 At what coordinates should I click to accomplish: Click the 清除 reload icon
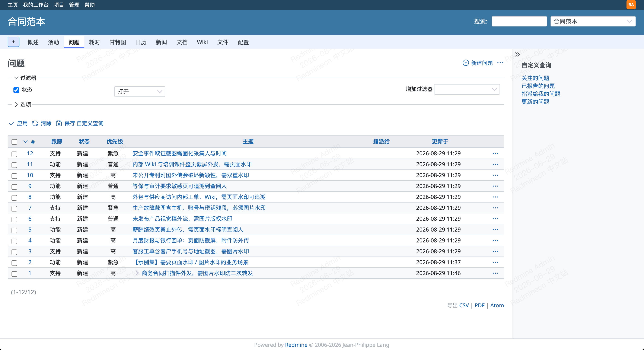pos(35,123)
